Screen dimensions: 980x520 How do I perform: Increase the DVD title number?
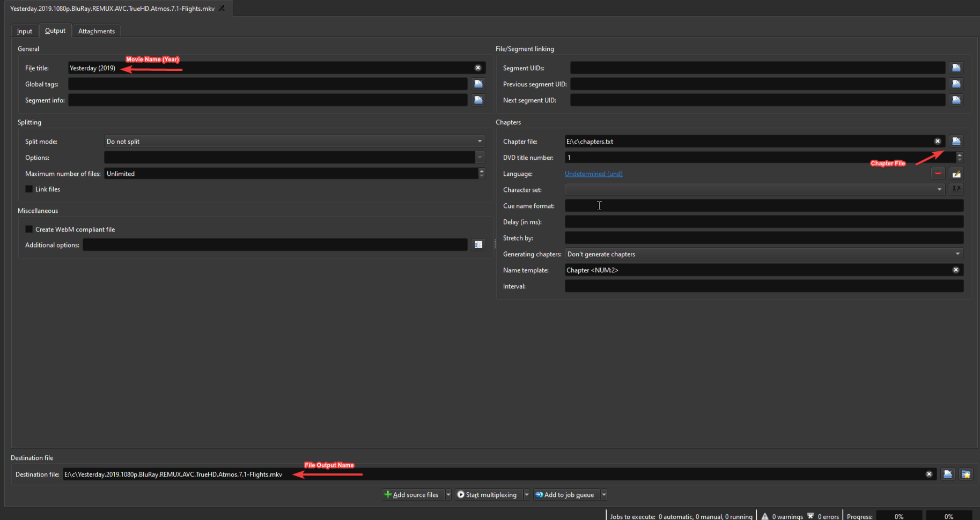pyautogui.click(x=960, y=155)
